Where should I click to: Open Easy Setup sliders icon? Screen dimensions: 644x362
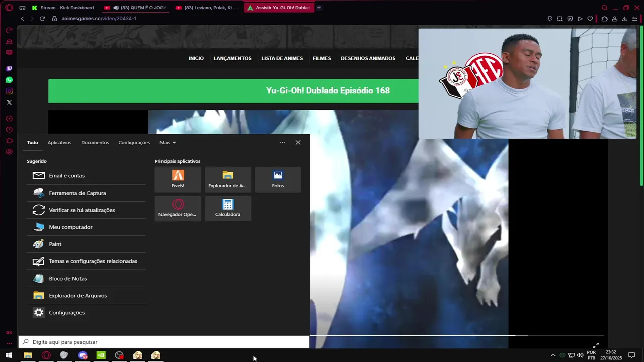click(x=635, y=19)
